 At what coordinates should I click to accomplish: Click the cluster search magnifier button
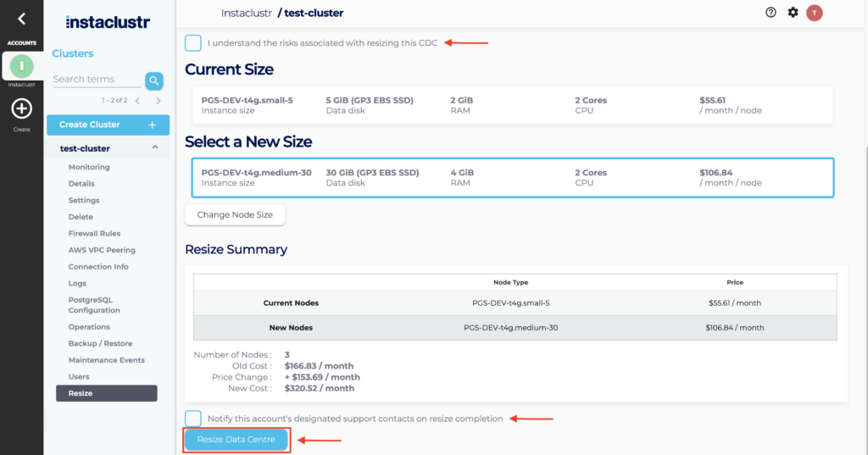[153, 80]
